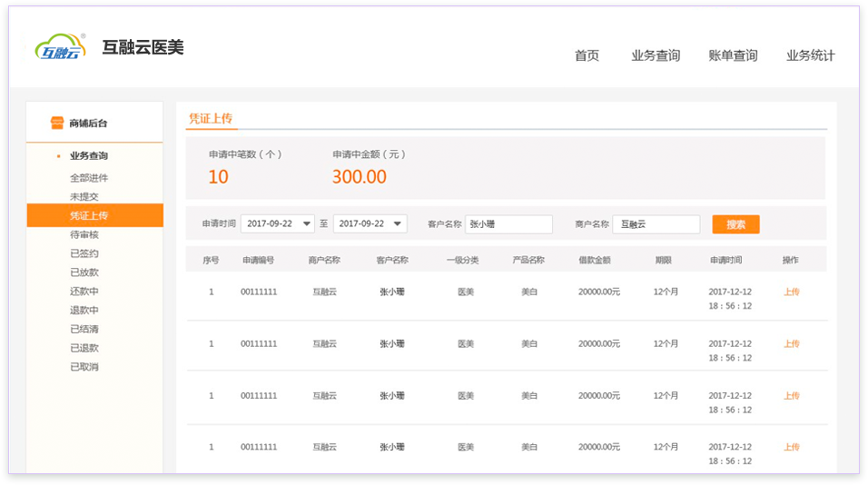This screenshot has width=868, height=485.
Task: Open 首页 in top navigation
Action: click(x=587, y=55)
